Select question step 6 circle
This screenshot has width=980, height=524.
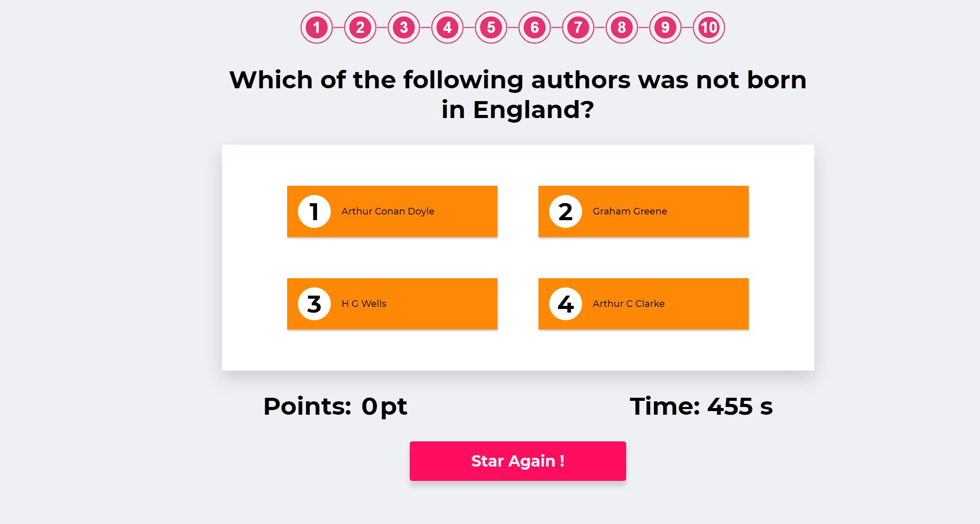click(534, 27)
